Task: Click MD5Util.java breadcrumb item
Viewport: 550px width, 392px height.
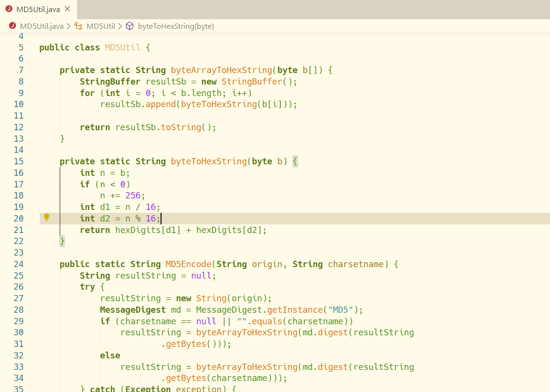Action: [x=42, y=26]
